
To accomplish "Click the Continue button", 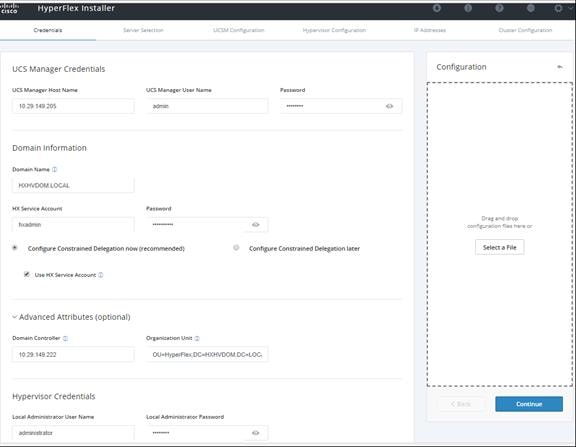I will click(x=529, y=404).
